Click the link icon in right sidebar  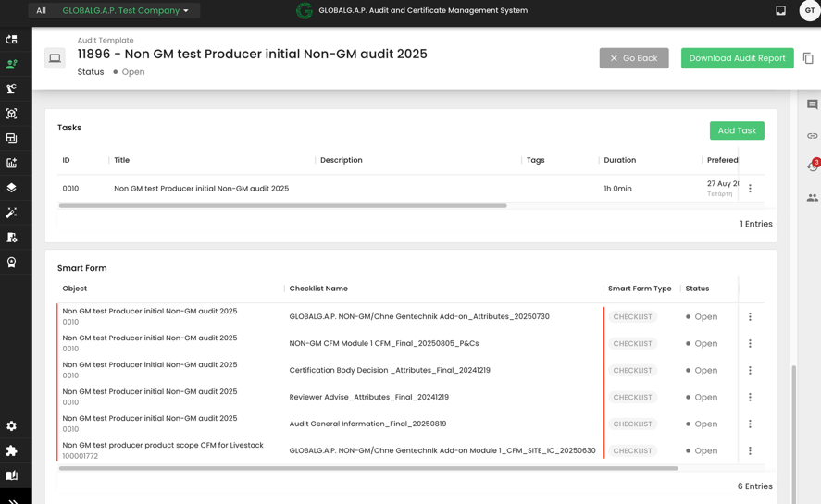coord(812,136)
